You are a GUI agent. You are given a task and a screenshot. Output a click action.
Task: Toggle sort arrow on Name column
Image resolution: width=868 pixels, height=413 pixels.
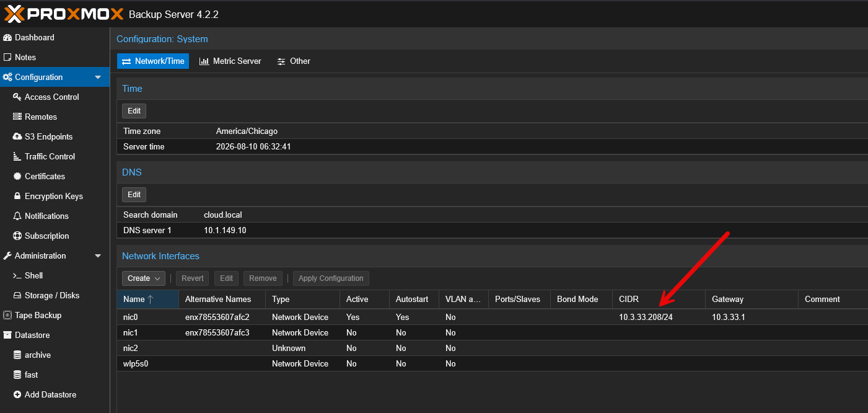(150, 299)
